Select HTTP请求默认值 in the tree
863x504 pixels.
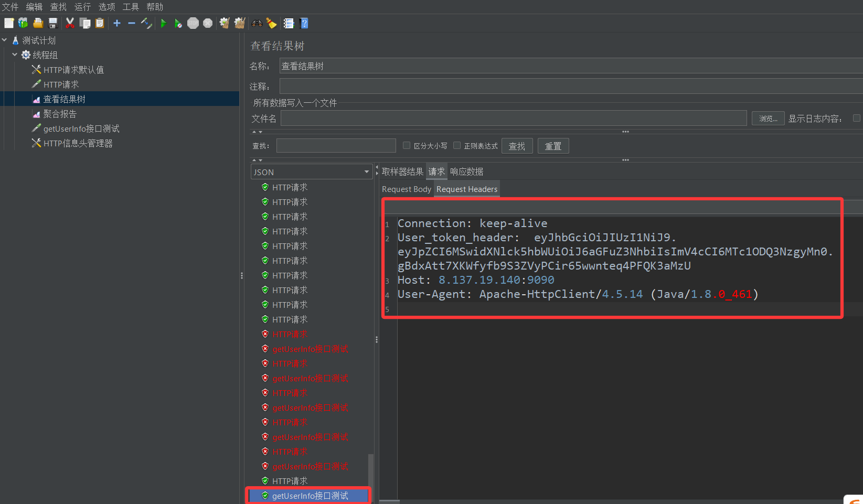point(73,70)
